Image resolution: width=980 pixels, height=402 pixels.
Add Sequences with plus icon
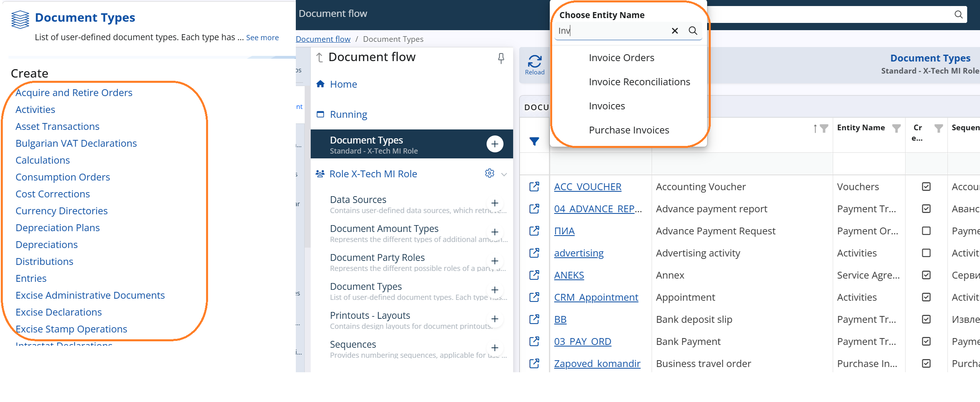[495, 348]
